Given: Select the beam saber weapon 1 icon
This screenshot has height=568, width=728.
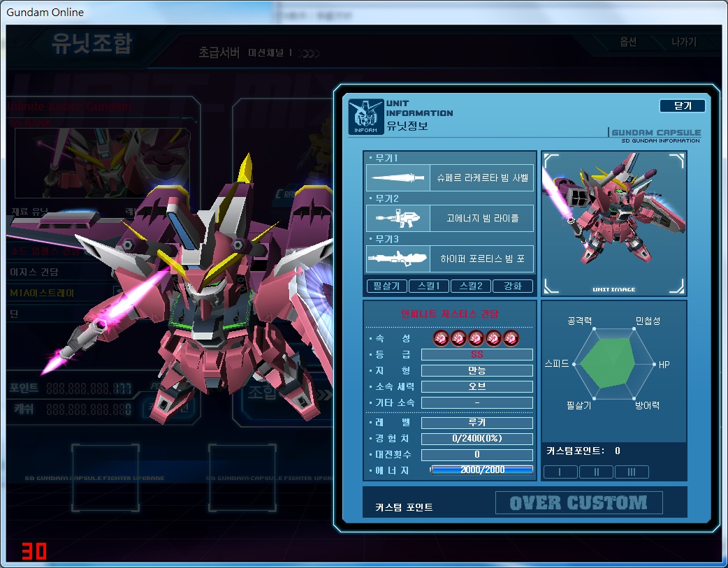Looking at the screenshot, I should (x=398, y=177).
